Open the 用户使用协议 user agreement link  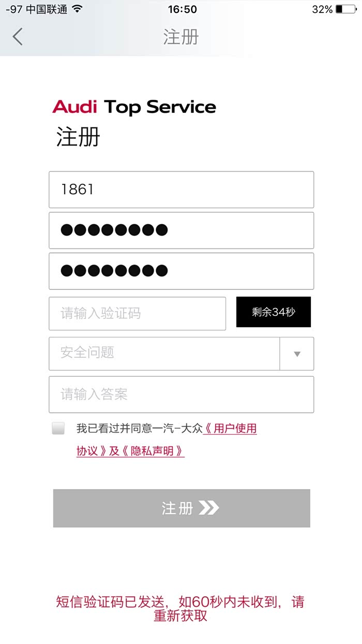(231, 429)
